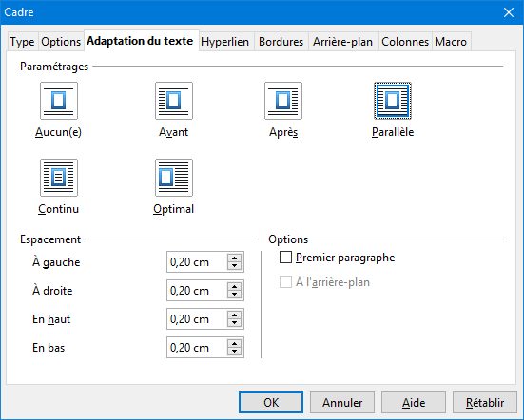Increase the À gauche spacing value
This screenshot has width=524, height=420.
pos(234,258)
